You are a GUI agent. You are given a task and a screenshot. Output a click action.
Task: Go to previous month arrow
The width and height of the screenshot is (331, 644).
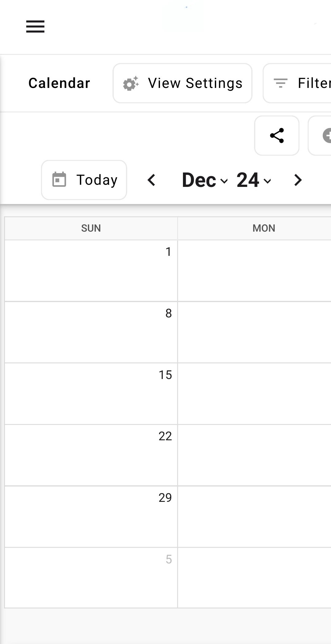[152, 180]
